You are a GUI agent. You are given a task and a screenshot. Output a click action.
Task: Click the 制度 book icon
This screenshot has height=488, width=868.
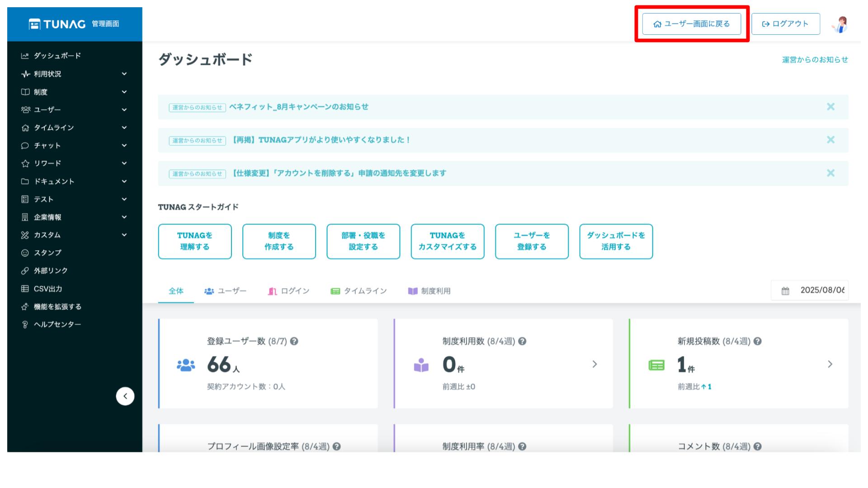tap(25, 92)
